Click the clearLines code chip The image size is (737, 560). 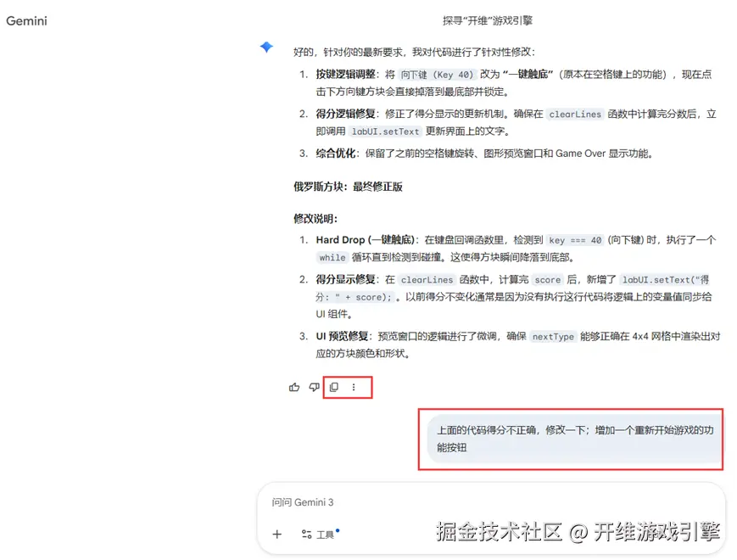(x=574, y=114)
